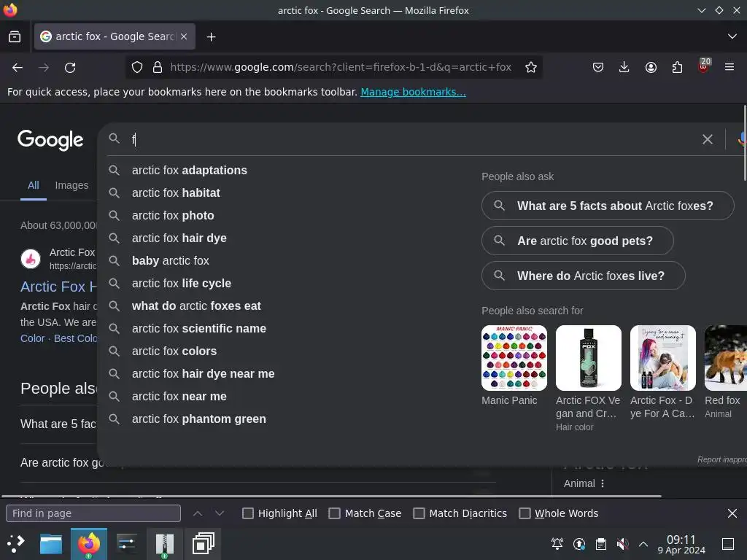Open the notifications bell in system tray
The image size is (747, 560).
click(x=557, y=543)
